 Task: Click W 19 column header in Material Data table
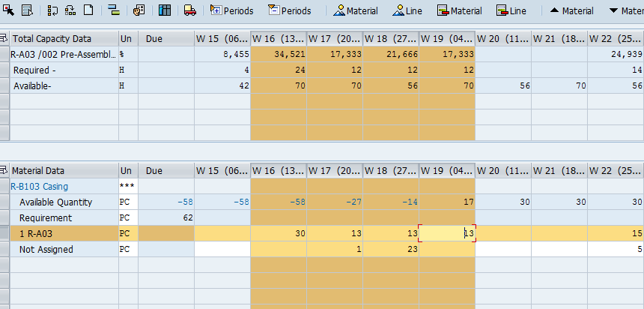coord(447,170)
